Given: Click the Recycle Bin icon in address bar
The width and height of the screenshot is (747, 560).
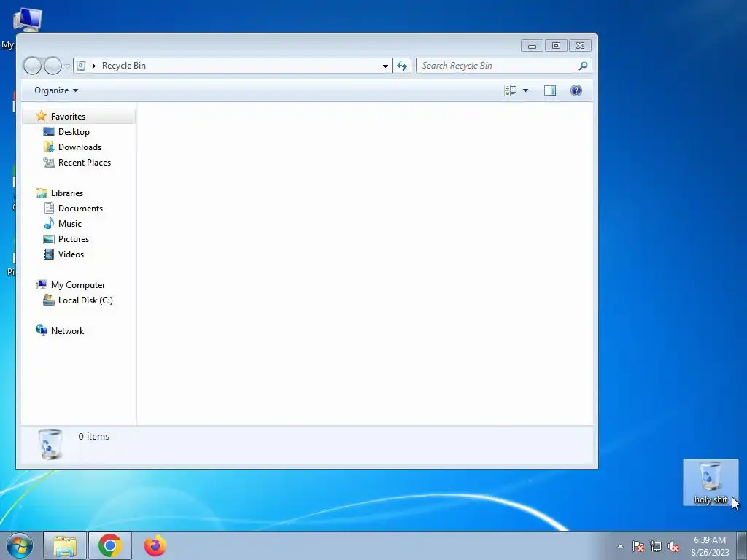Looking at the screenshot, I should [81, 66].
